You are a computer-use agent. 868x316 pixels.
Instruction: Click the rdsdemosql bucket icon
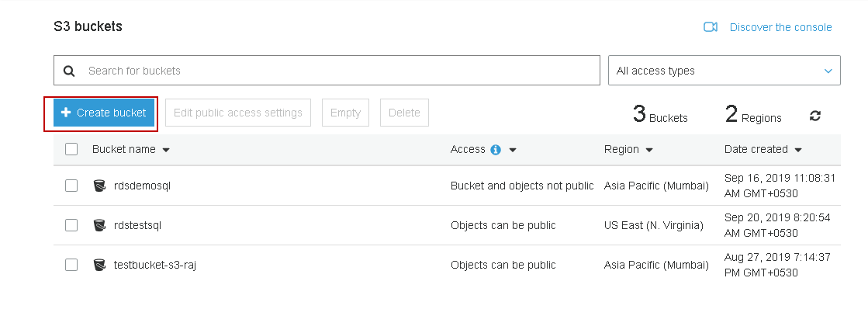(99, 186)
